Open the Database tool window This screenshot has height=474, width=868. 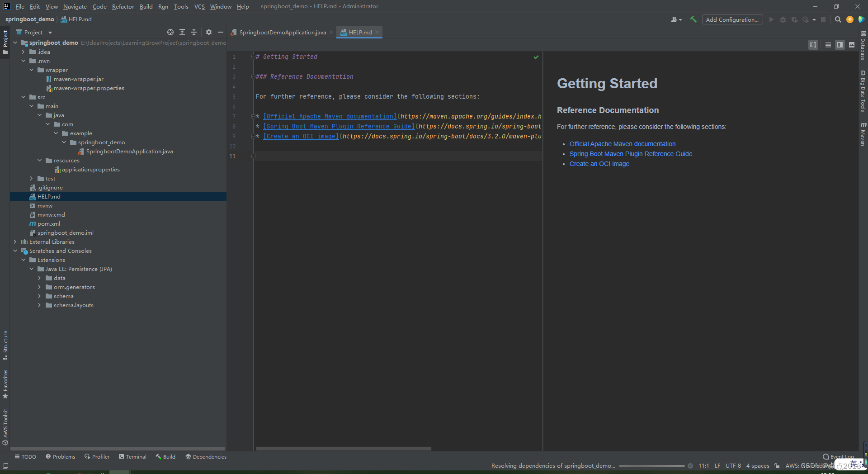click(863, 45)
